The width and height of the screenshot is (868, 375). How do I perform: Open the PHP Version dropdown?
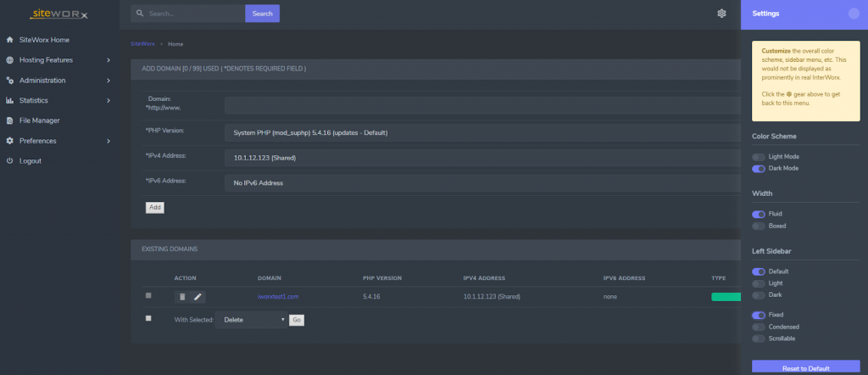482,133
